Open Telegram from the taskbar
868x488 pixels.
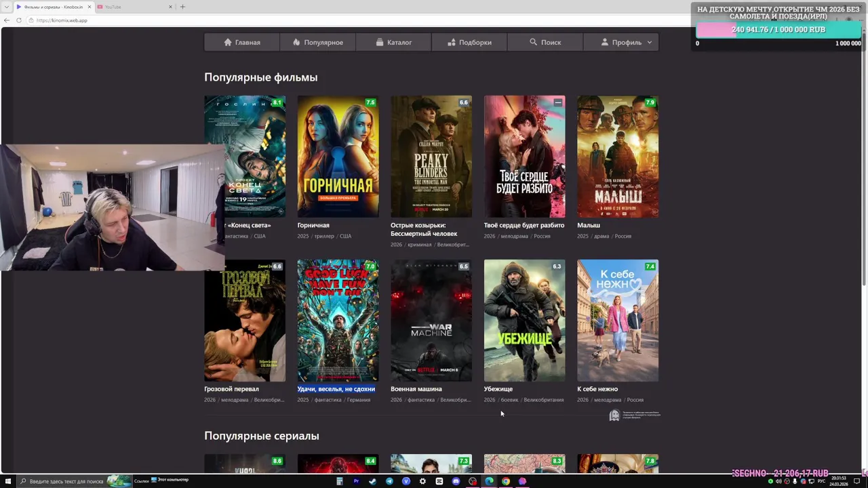pyautogui.click(x=389, y=481)
